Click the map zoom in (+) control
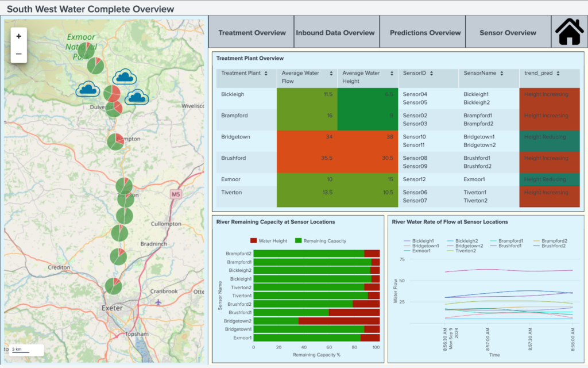Screen dimensions: 588x368 click(x=18, y=35)
